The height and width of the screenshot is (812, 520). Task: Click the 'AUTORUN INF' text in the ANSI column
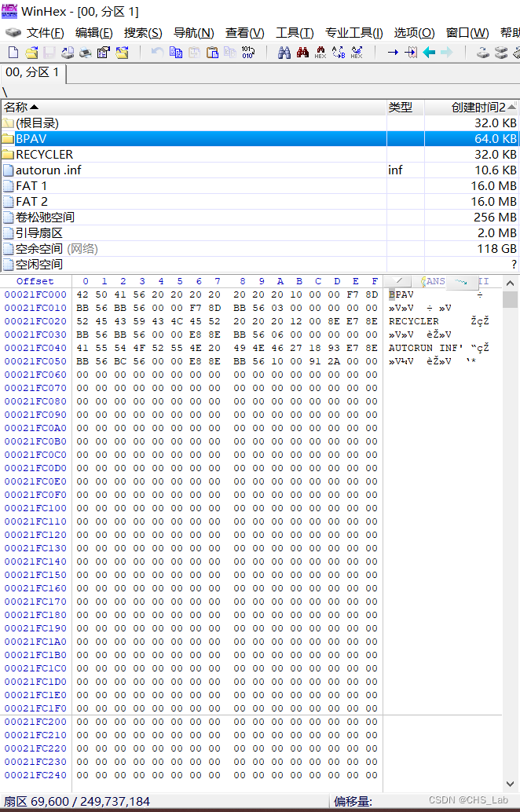[423, 348]
